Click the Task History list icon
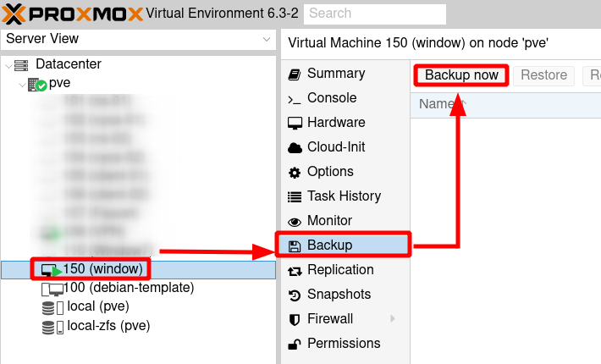Viewport: 601px width, 364px height. coord(295,197)
